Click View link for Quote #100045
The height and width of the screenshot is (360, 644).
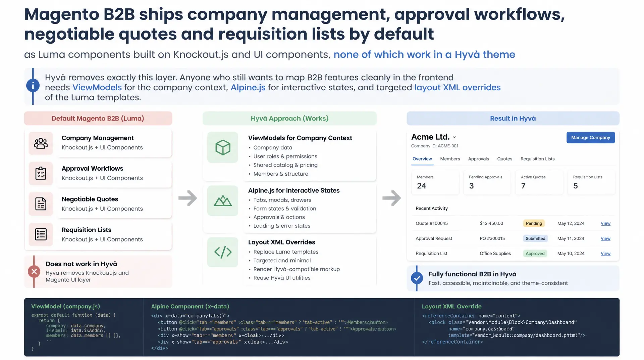coord(605,223)
